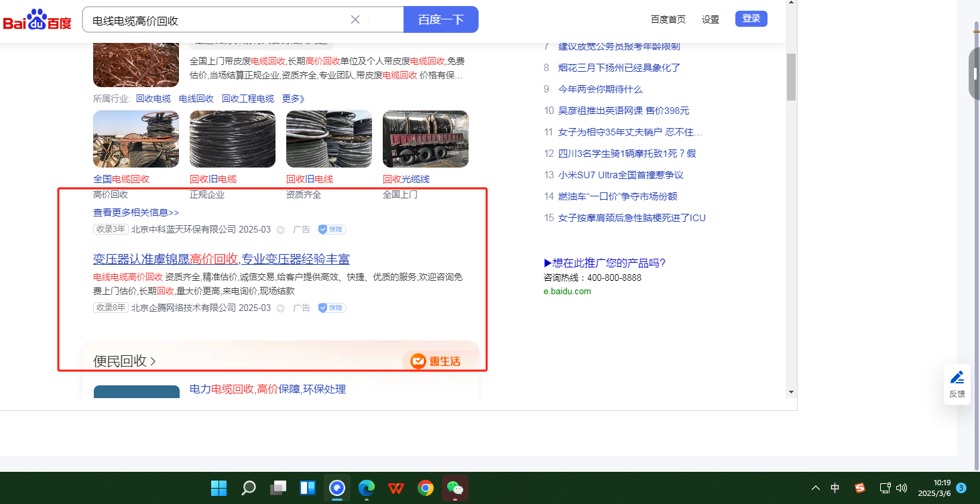Screen dimensions: 980x504
Task: Expand the dropdown arrow beside 北京中科蓝天环保有限公司
Action: pos(281,230)
